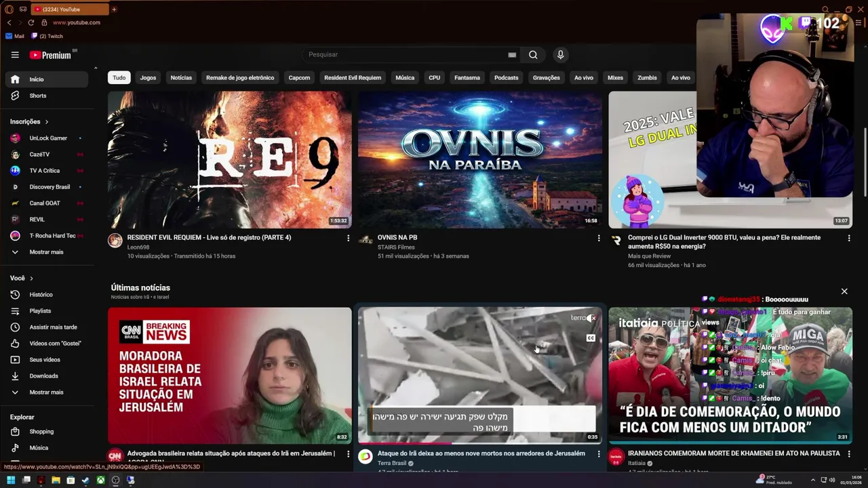Go back with browser back arrow
The height and width of the screenshot is (488, 868).
[x=9, y=22]
